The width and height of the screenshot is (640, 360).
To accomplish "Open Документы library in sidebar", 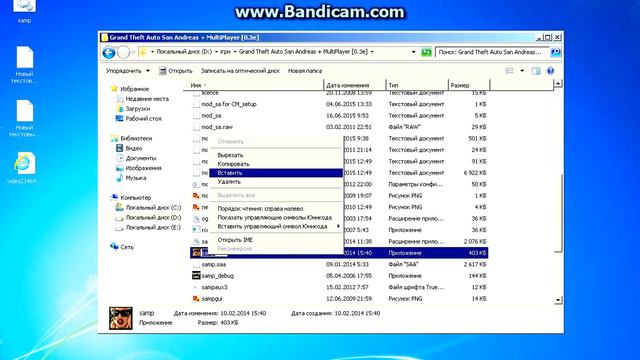I will click(136, 158).
